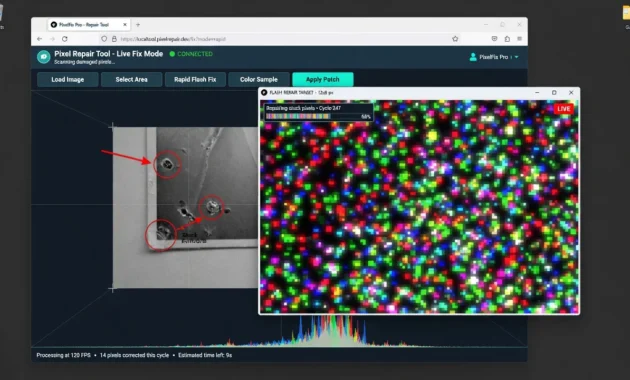Expand the PixelFix Pro account dropdown arrow
Viewport: 630px width, 380px height.
(x=517, y=57)
